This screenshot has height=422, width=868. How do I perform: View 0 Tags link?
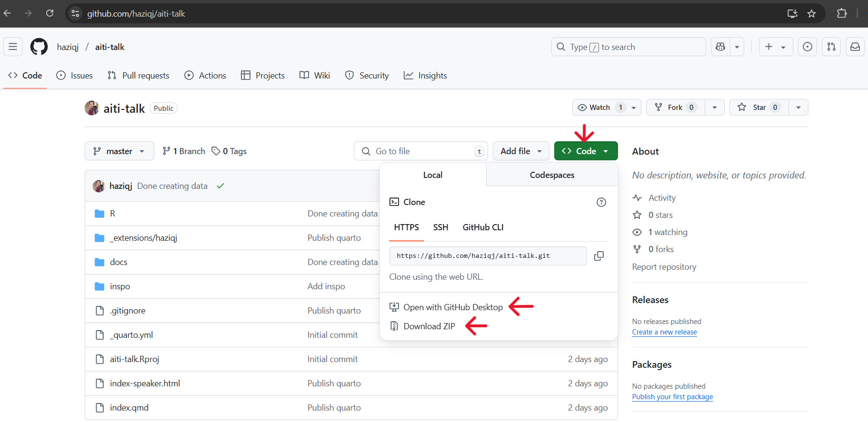click(x=229, y=151)
